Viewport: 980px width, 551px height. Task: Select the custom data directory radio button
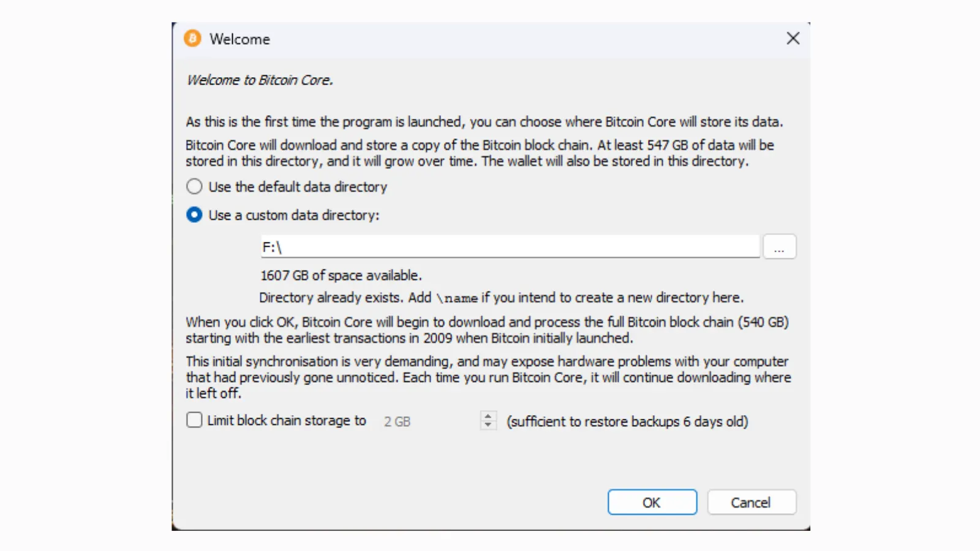pyautogui.click(x=194, y=215)
